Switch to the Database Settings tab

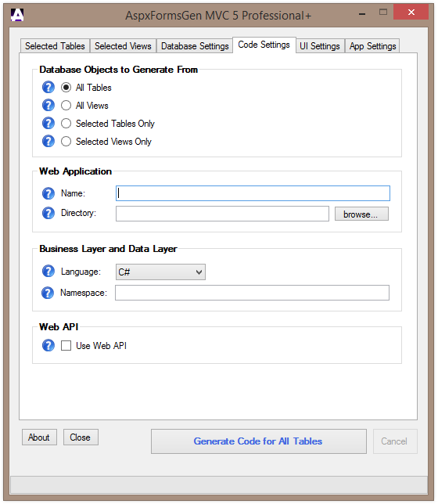click(195, 46)
